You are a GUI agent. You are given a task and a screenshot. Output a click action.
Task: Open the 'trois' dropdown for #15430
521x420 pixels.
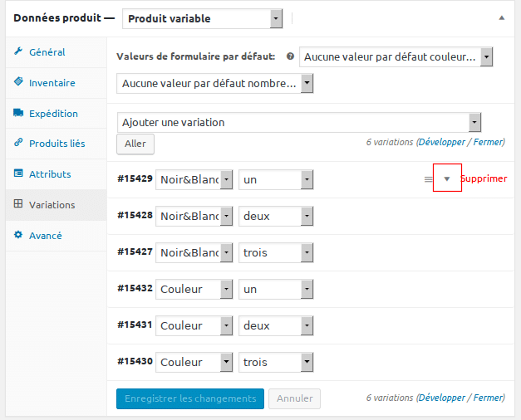pos(276,362)
